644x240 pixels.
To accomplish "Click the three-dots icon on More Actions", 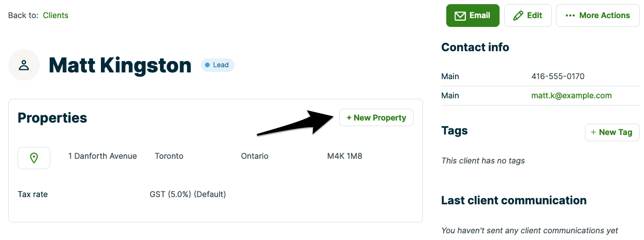I will click(x=570, y=16).
